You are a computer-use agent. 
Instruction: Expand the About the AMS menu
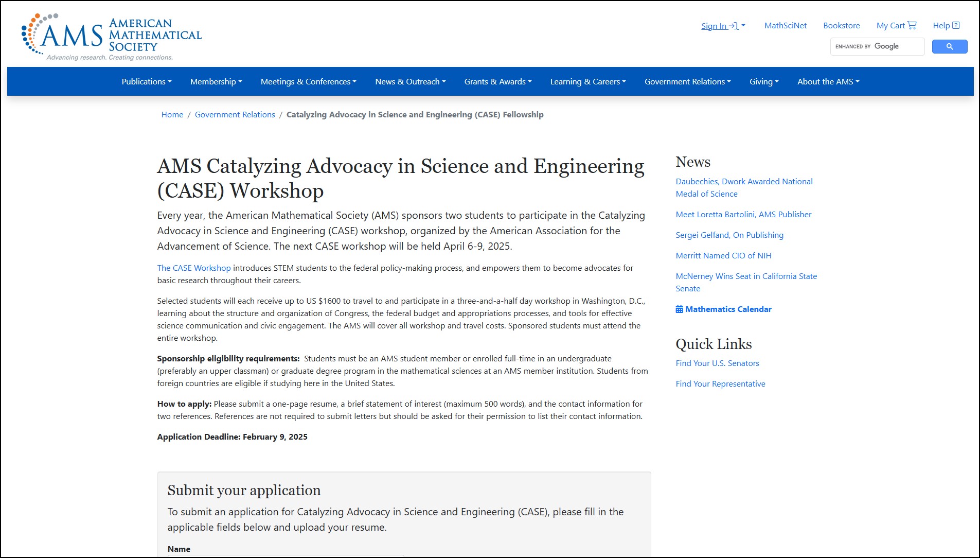[x=828, y=82]
